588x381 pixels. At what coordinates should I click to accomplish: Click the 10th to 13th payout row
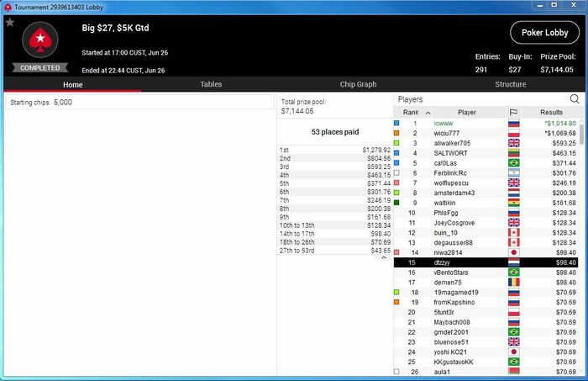[335, 225]
